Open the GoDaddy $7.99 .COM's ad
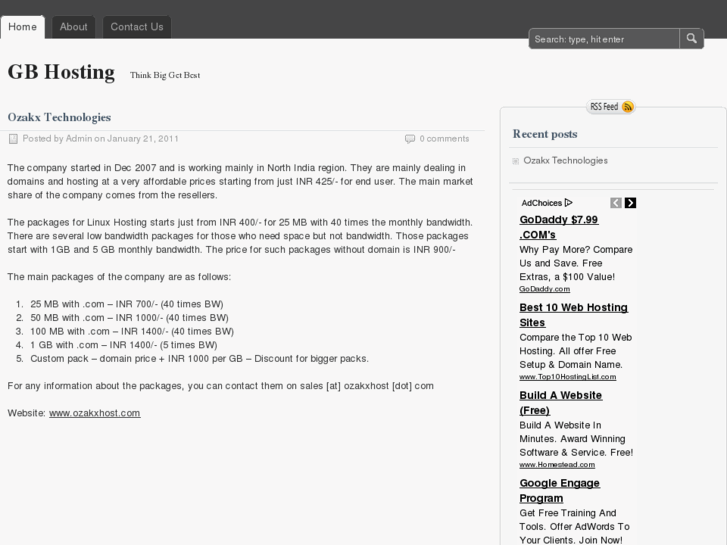Screen dimensions: 727x545 [x=559, y=227]
